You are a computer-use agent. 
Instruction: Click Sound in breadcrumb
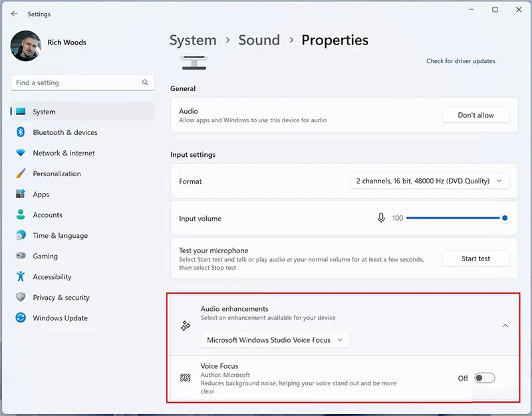tap(259, 40)
